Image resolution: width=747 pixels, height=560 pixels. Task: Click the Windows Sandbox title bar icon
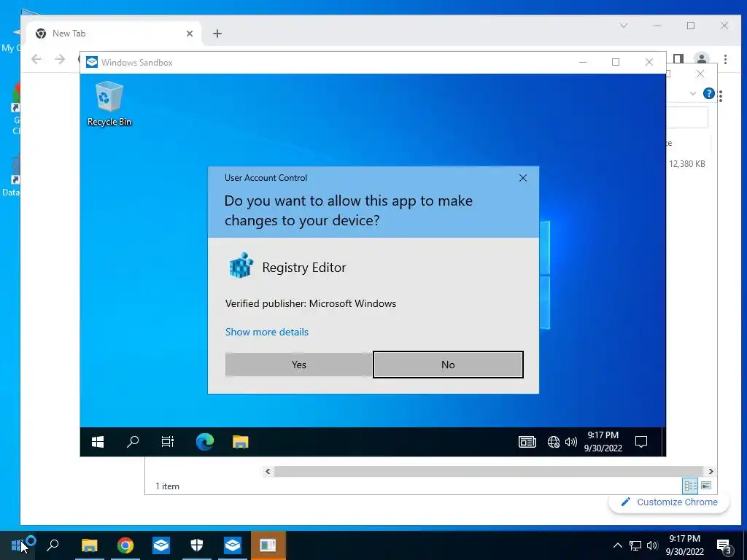click(92, 63)
